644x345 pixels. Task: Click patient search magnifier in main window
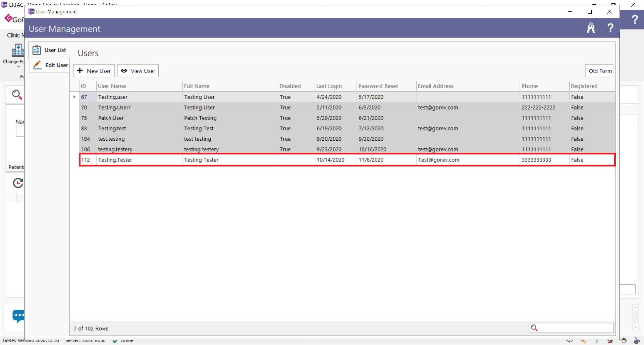pos(17,95)
